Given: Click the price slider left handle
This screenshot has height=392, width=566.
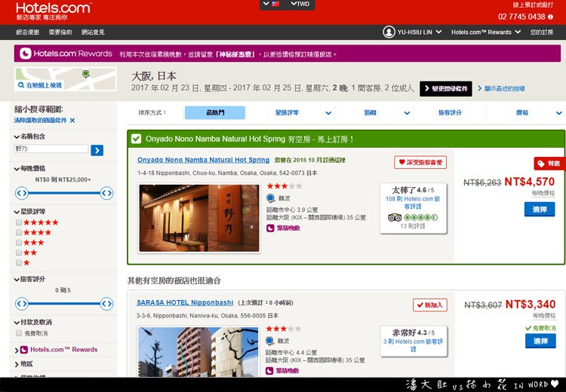Looking at the screenshot, I should click(22, 193).
